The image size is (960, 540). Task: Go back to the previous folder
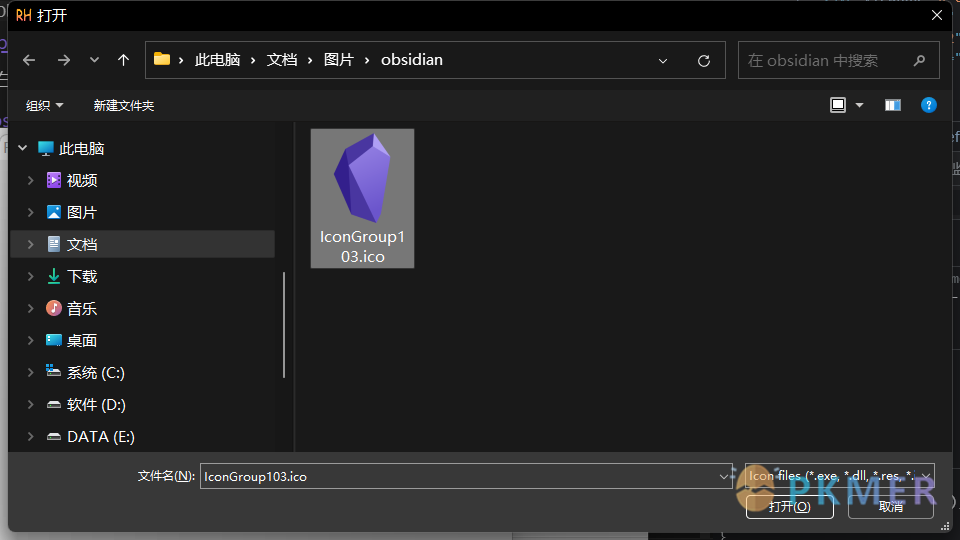pyautogui.click(x=29, y=60)
